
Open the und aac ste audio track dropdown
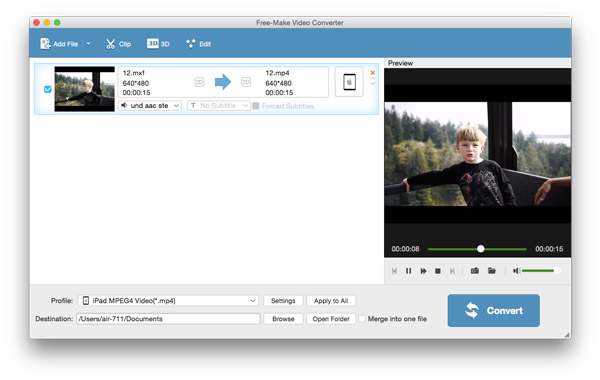pyautogui.click(x=150, y=106)
